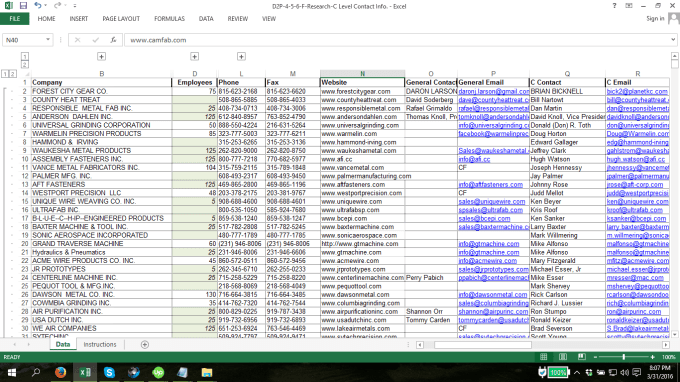The image size is (680, 382).
Task: Open the VIEW ribbon tab
Action: (x=269, y=19)
